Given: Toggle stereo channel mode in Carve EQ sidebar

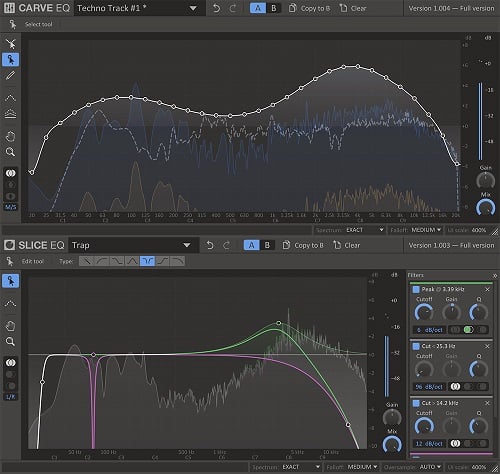Looking at the screenshot, I should (10, 173).
